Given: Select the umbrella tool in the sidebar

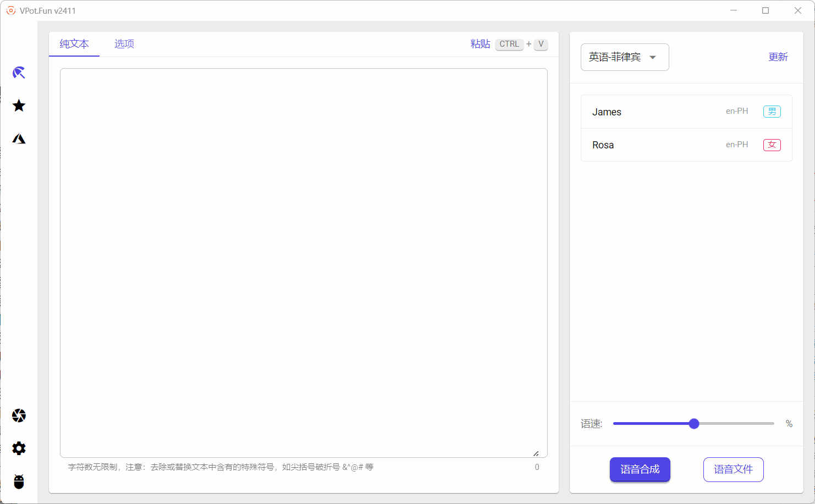Looking at the screenshot, I should click(19, 72).
